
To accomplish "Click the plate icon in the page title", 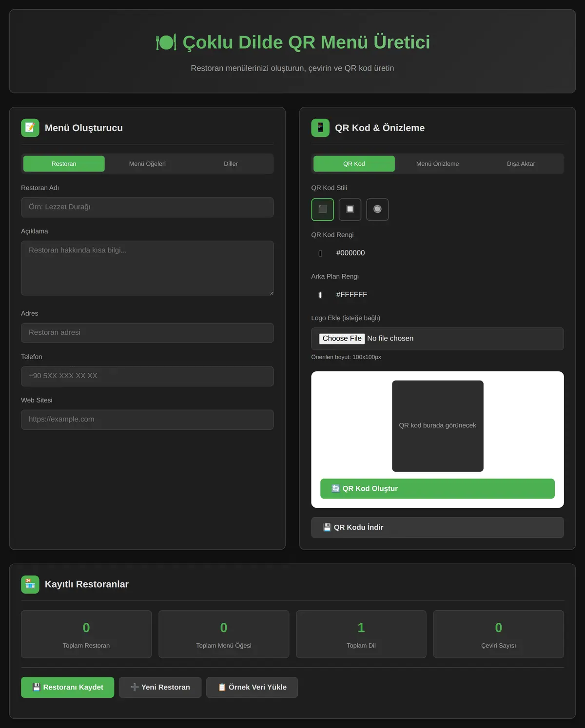I will tap(166, 42).
